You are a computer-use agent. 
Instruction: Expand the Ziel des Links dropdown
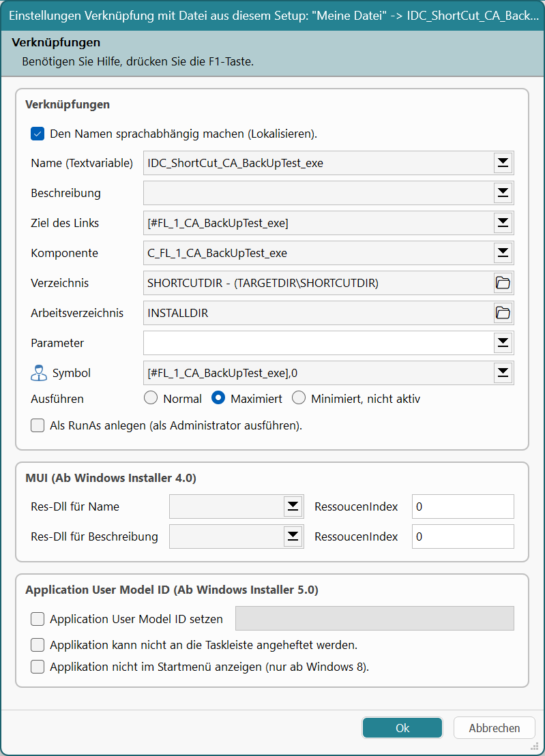point(503,223)
